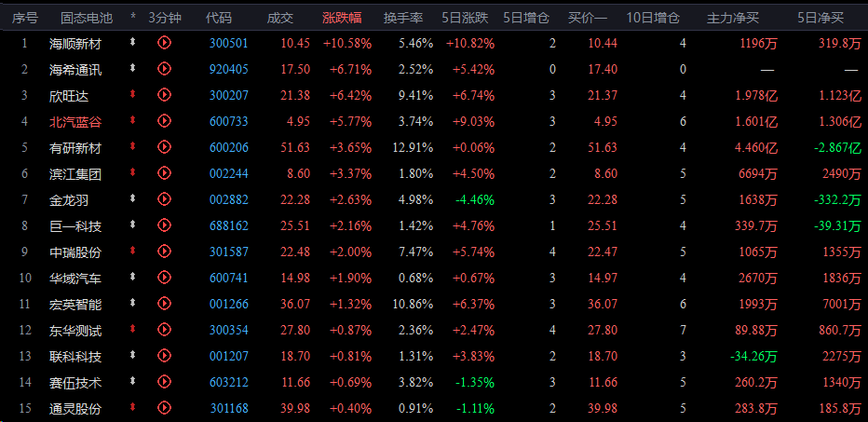Click the 12.91% turnover value
This screenshot has height=422, width=868.
click(413, 147)
